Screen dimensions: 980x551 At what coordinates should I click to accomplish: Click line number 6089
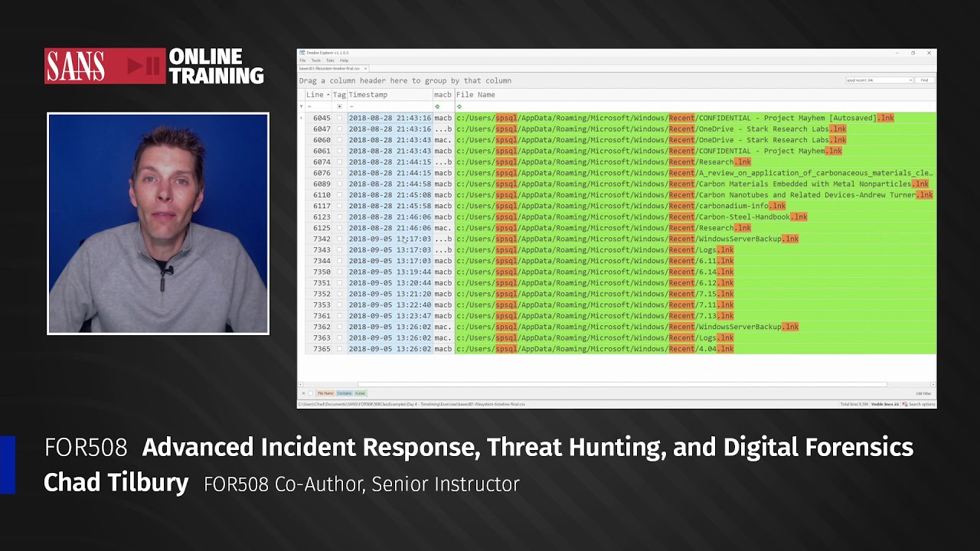click(x=322, y=184)
